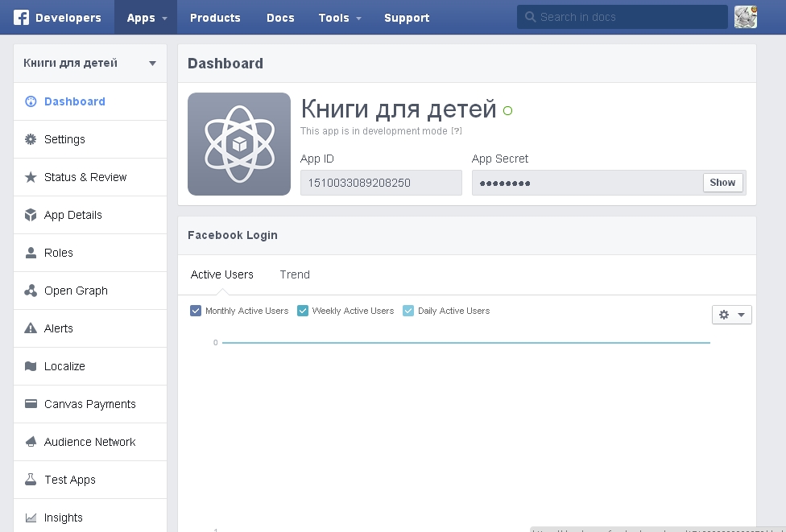Open Settings in the sidebar
This screenshot has height=532, width=786.
pyautogui.click(x=90, y=139)
